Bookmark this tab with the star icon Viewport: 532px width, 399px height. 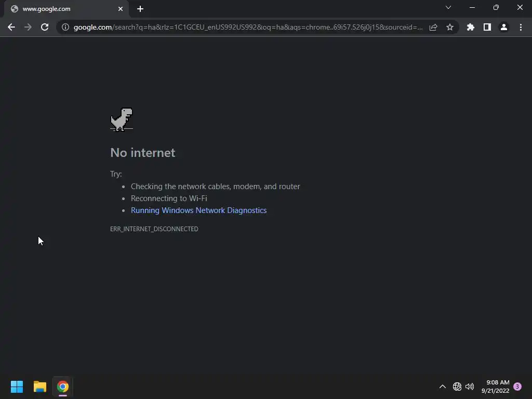point(450,27)
